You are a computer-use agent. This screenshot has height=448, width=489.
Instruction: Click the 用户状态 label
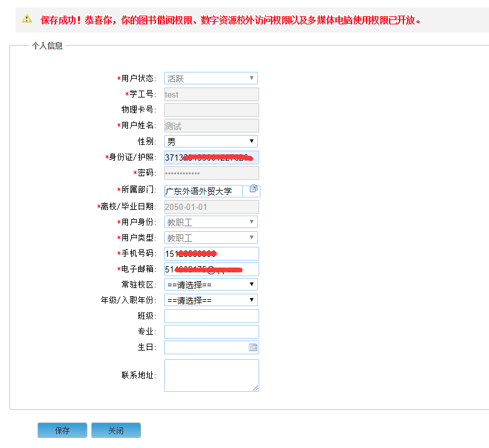pos(137,78)
